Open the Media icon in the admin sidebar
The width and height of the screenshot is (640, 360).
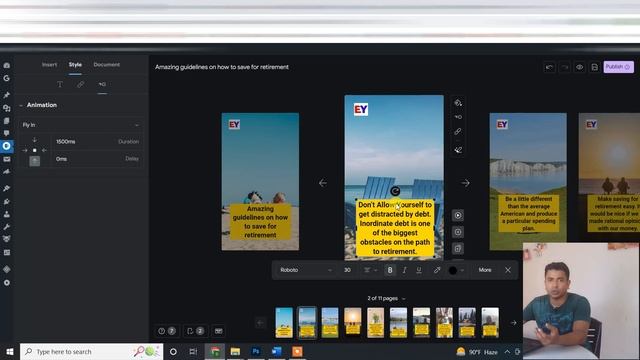click(x=7, y=108)
